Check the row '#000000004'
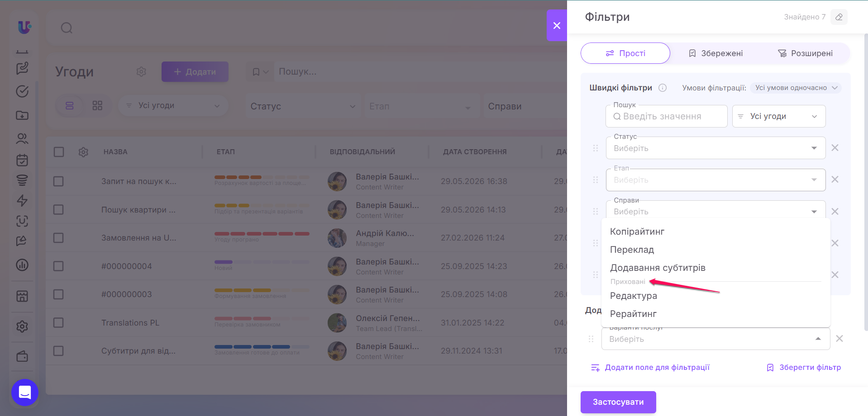 (x=58, y=266)
